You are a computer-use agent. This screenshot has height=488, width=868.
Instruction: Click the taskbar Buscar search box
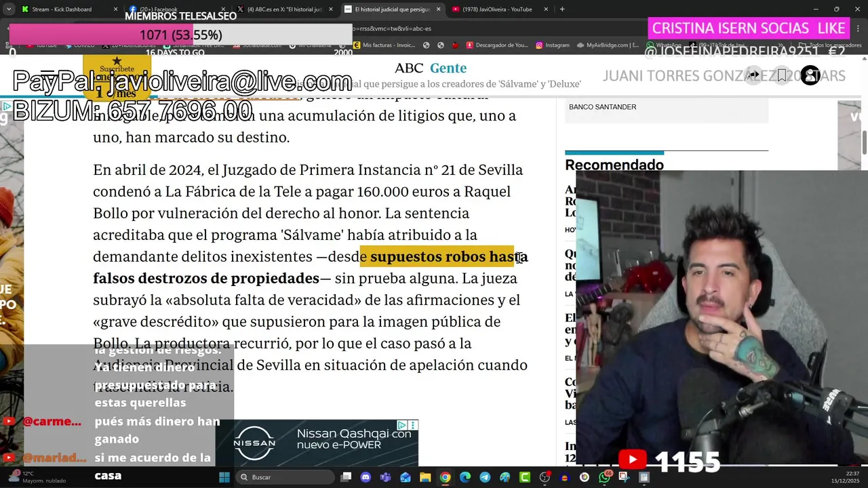(285, 477)
